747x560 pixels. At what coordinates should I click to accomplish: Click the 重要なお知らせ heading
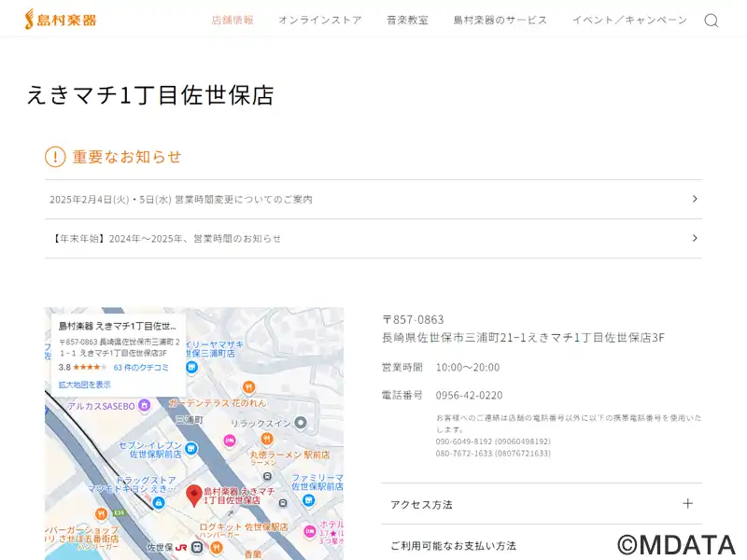coord(127,157)
